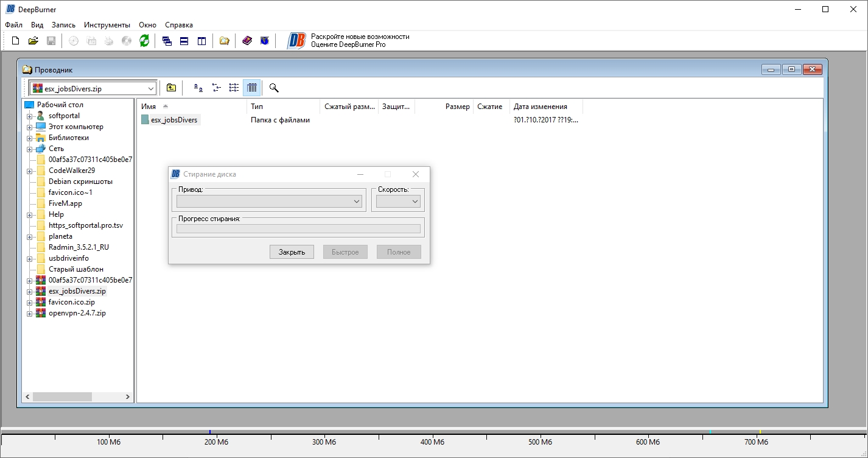Click the tree's horizontal scrollbar thumb

point(62,396)
